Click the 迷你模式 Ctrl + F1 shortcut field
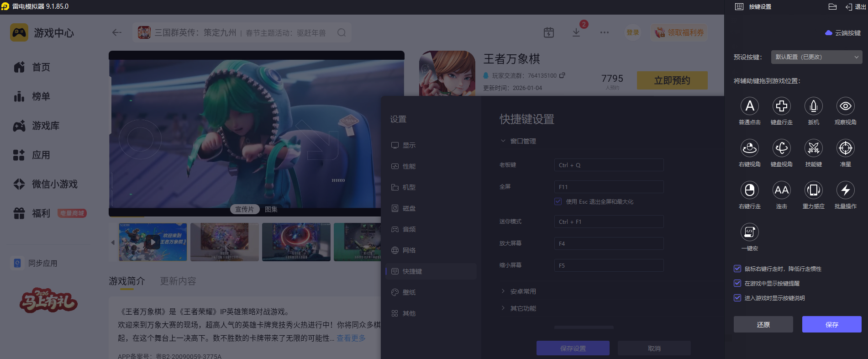The image size is (868, 359). click(x=609, y=222)
